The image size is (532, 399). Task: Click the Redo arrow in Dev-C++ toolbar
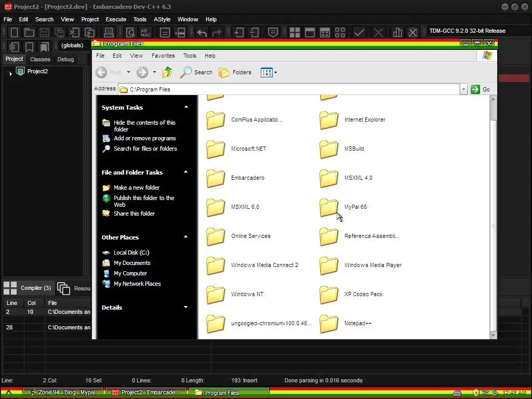click(x=217, y=33)
